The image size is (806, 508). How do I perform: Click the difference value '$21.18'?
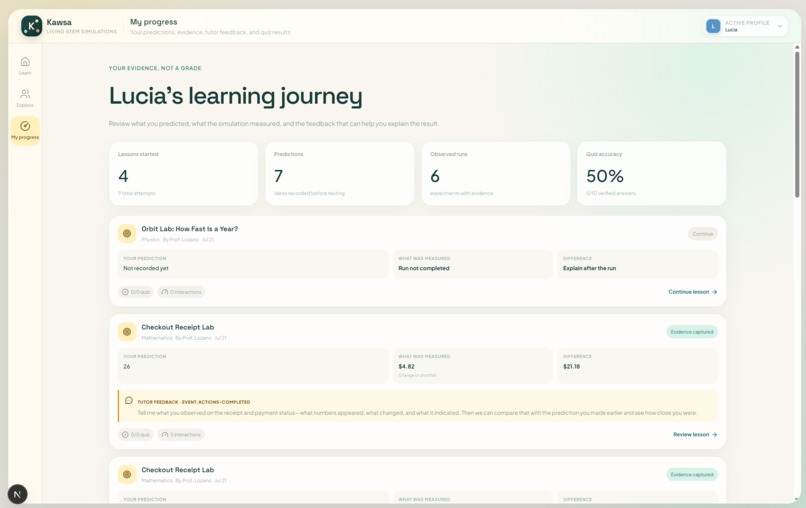tap(571, 367)
